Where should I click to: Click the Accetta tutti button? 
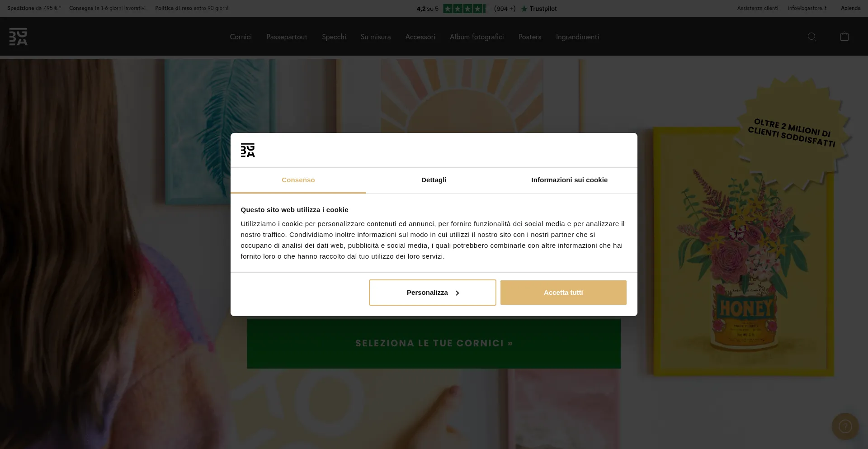tap(563, 293)
